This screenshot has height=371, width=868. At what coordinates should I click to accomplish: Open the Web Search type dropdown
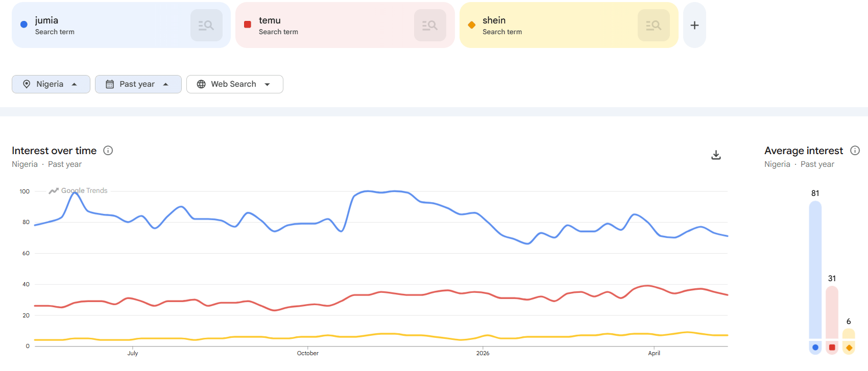235,84
